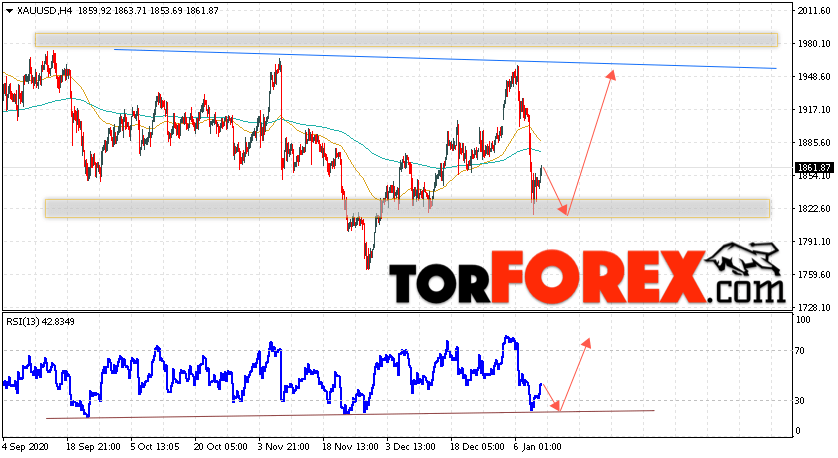
Task: Click the 1980.10 price axis label
Action: click(x=814, y=44)
